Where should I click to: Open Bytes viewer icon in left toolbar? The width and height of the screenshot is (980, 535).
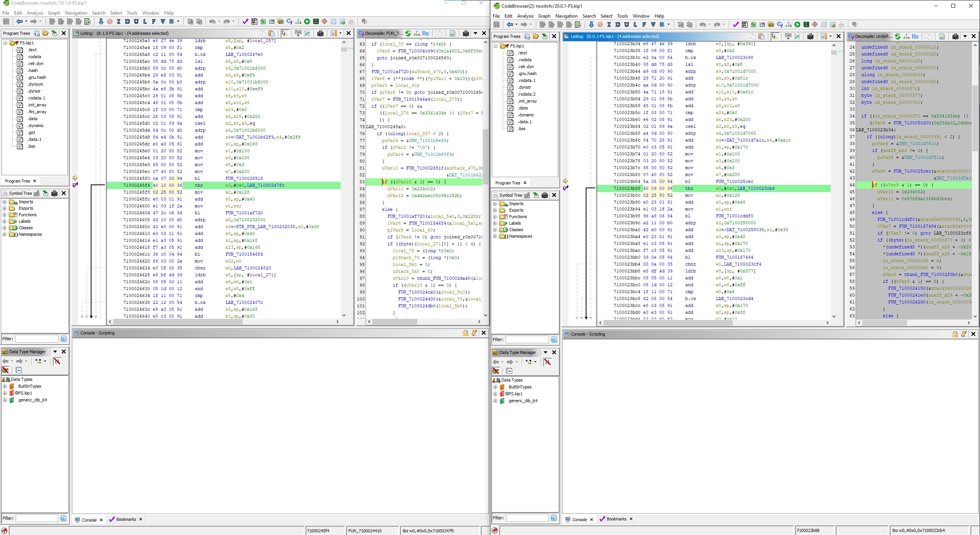pos(254,21)
